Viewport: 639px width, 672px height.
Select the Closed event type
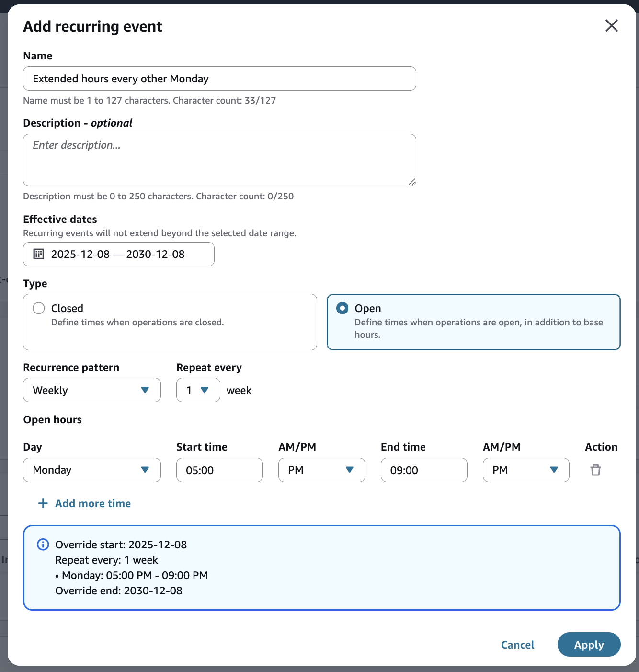point(38,308)
